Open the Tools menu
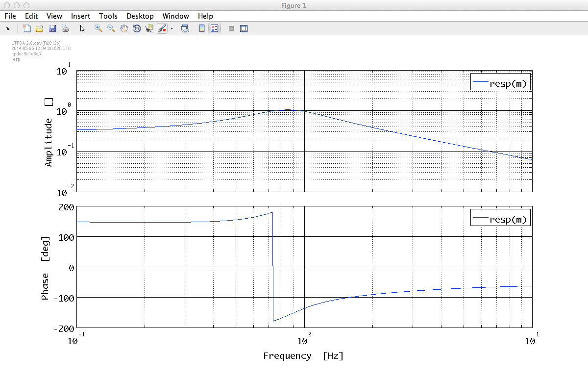The image size is (588, 379). click(108, 16)
